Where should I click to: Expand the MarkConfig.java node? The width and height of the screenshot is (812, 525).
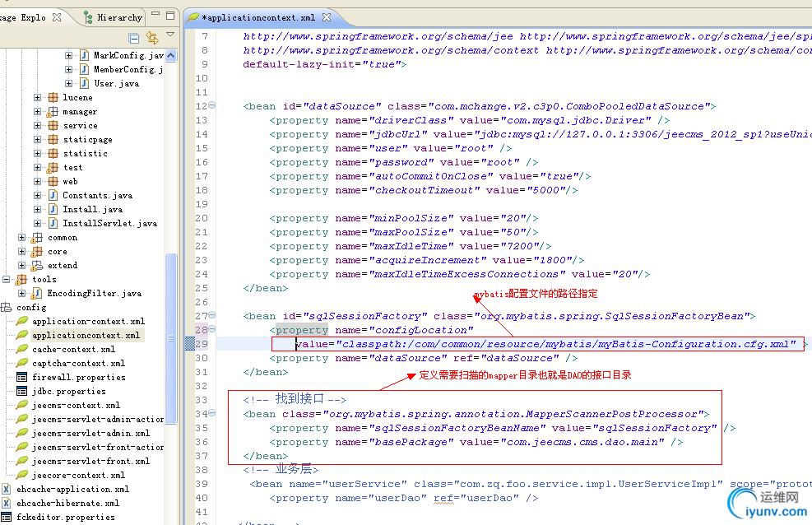[68, 55]
